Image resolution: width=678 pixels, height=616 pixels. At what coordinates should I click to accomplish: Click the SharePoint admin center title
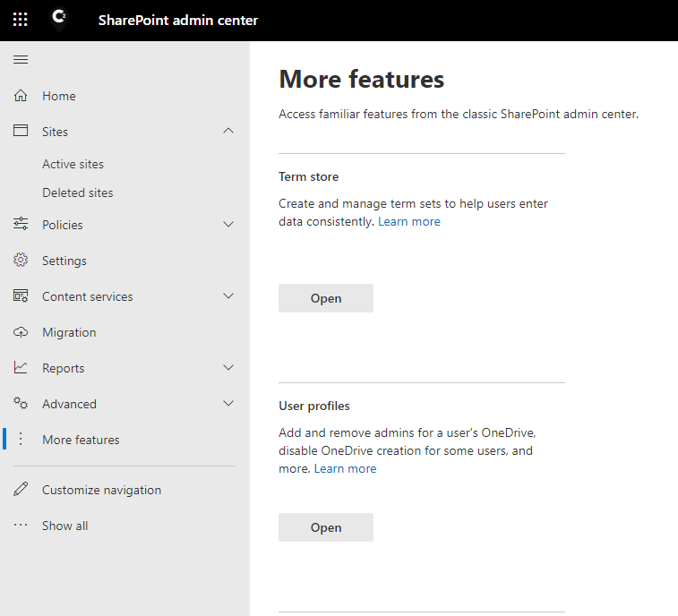(x=178, y=21)
